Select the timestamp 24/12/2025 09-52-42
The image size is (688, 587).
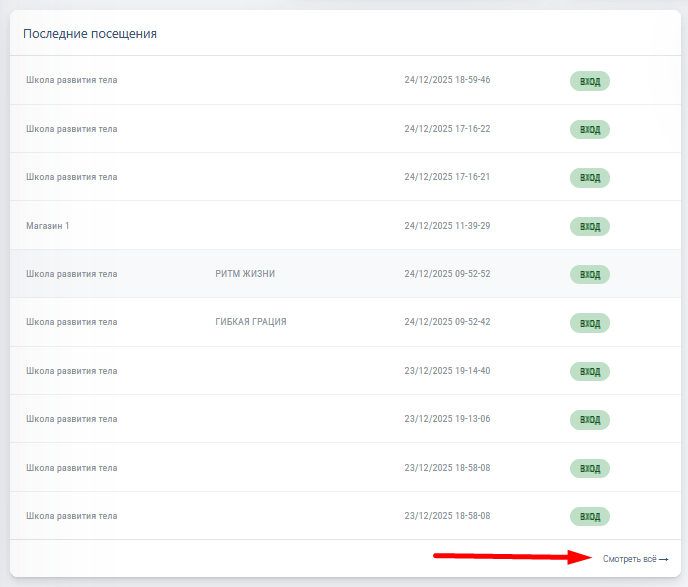coord(447,322)
